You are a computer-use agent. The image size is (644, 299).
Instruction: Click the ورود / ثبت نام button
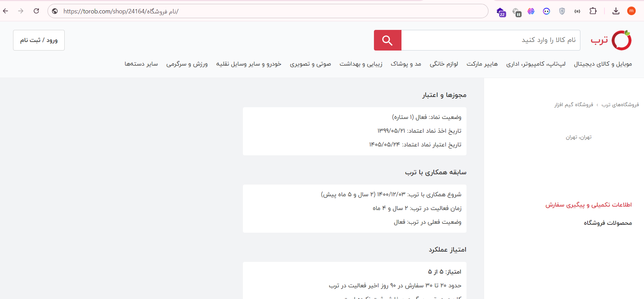(x=39, y=40)
